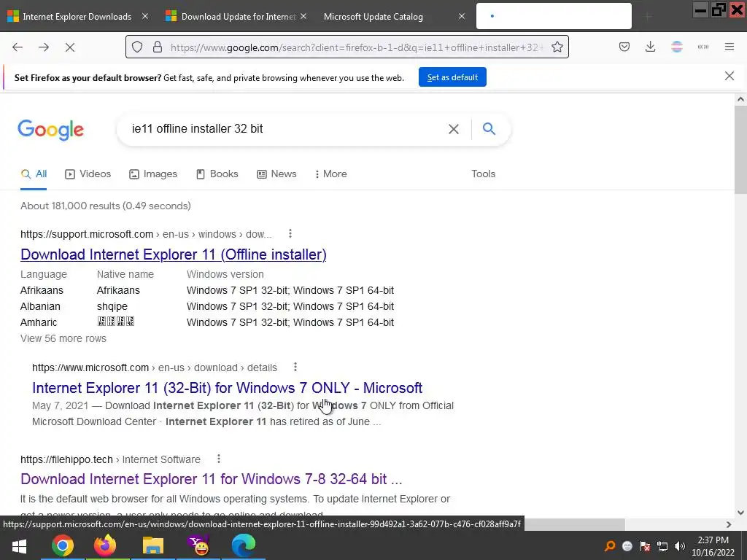Open tracking protection shield info
Viewport: 747px width, 560px height.
coord(137,47)
